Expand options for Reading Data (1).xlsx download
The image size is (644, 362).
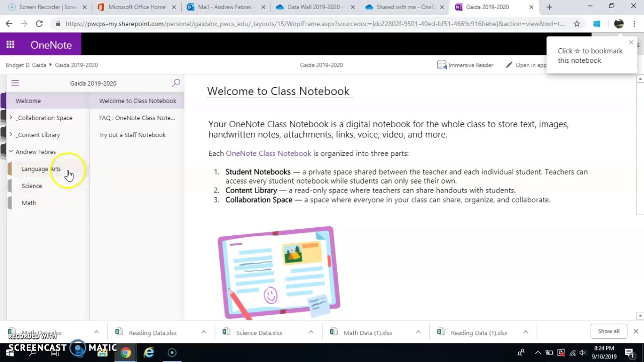525,332
